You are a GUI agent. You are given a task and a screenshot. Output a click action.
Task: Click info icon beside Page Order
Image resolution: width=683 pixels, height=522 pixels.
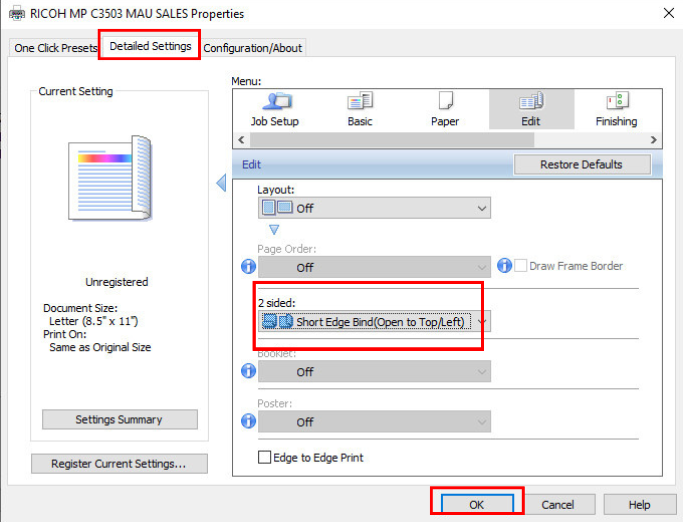coord(248,266)
